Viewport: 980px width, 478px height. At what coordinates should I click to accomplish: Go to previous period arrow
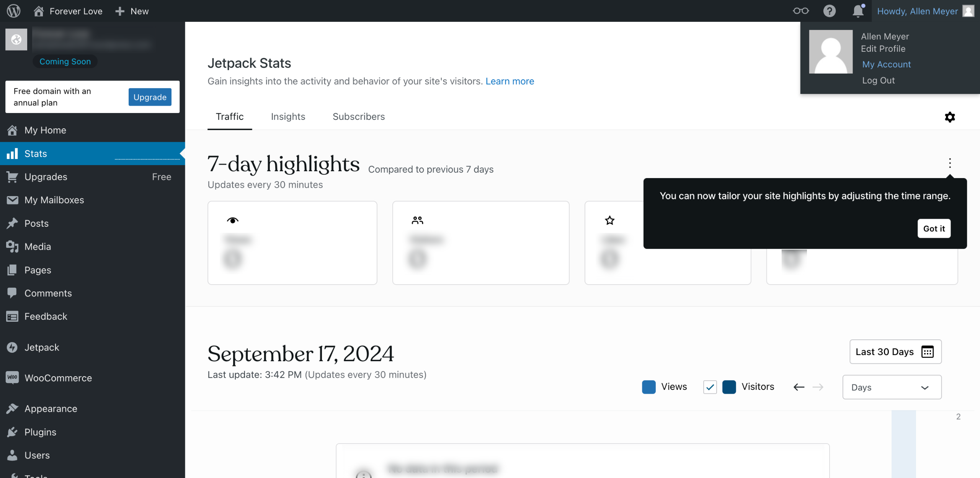(799, 387)
